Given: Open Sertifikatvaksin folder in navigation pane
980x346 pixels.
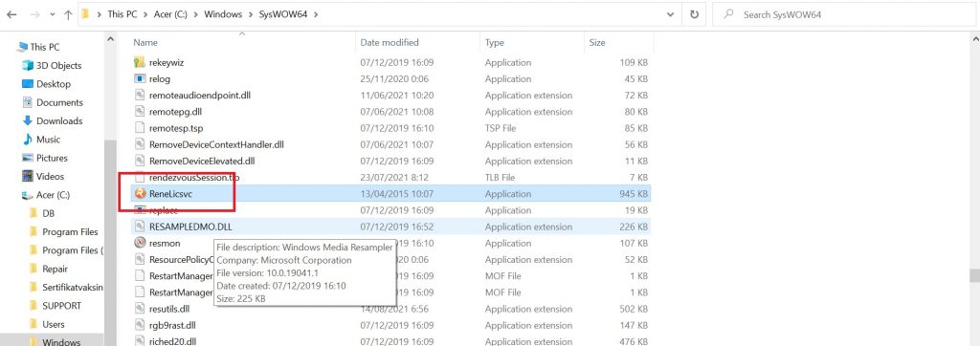Looking at the screenshot, I should [73, 288].
